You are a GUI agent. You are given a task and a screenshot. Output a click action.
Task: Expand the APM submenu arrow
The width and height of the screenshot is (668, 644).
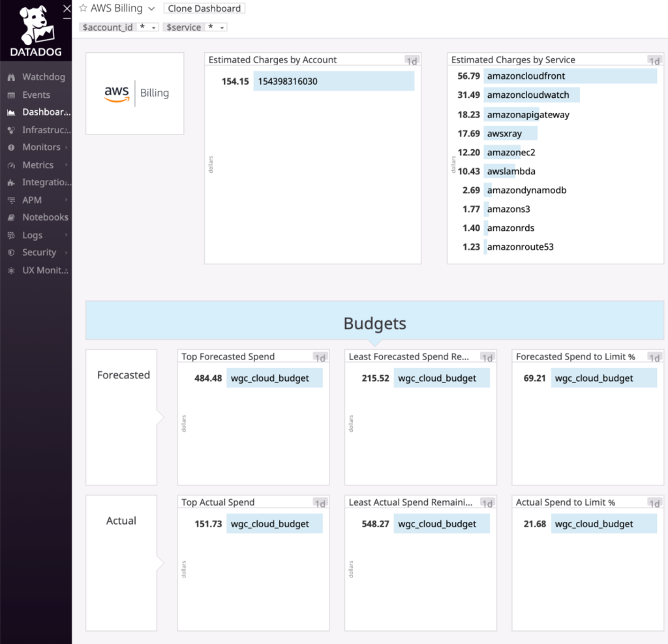coord(66,200)
